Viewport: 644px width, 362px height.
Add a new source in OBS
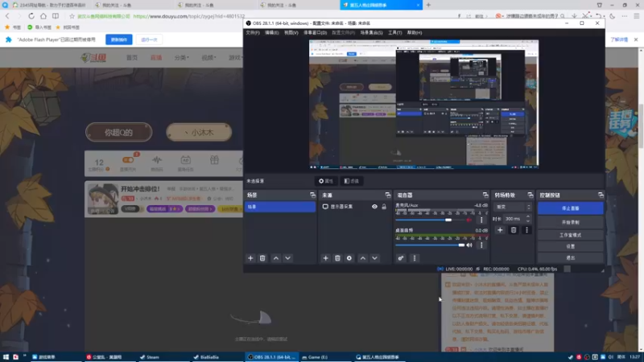point(326,258)
